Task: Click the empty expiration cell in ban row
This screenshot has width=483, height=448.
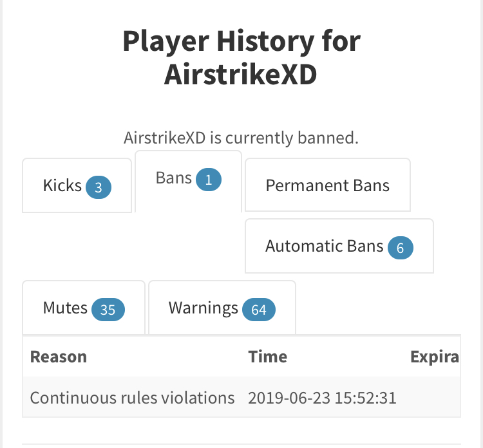Action: tap(435, 397)
